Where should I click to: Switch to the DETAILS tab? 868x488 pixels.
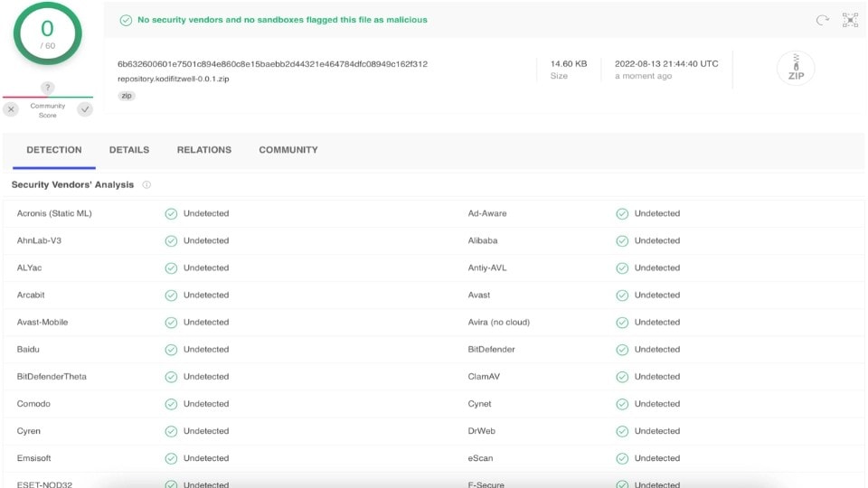pyautogui.click(x=129, y=150)
